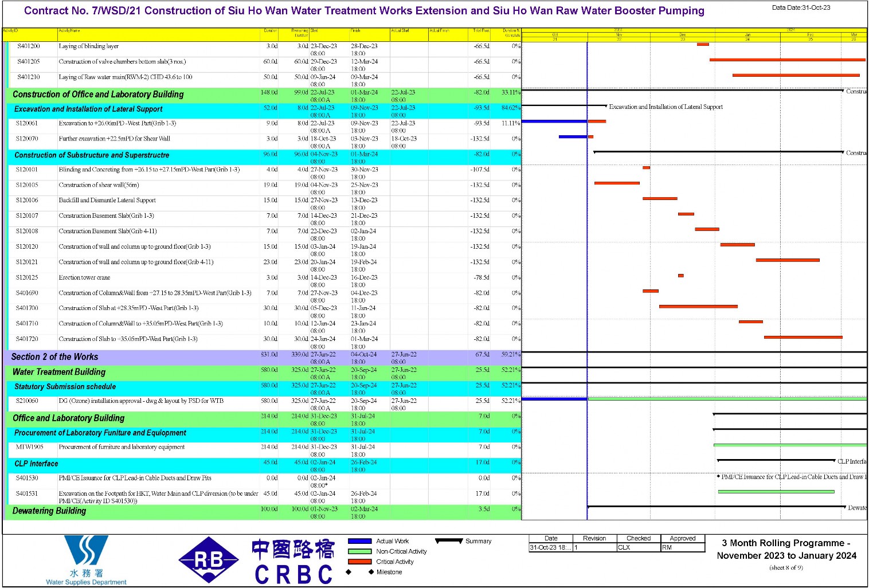Click the Data Date:31-Oct-23 label

coord(801,7)
